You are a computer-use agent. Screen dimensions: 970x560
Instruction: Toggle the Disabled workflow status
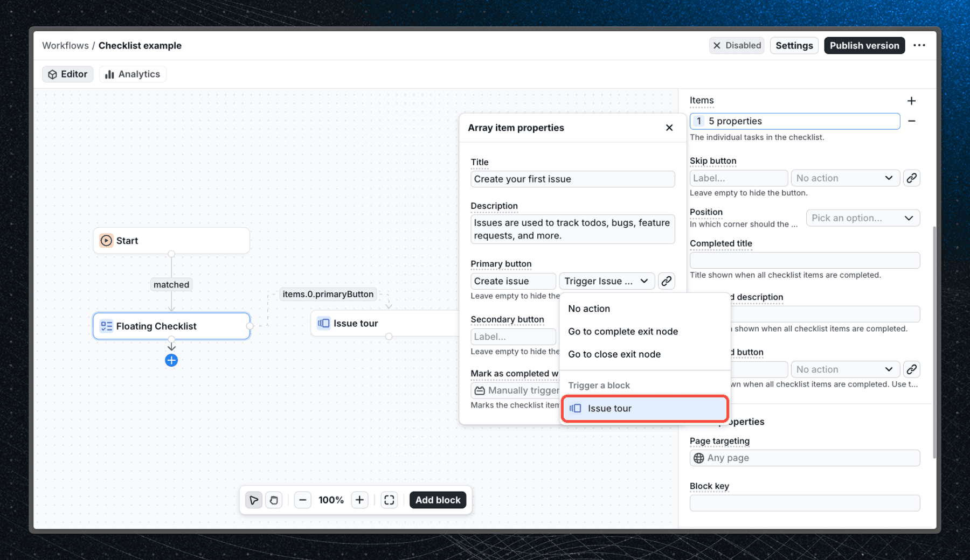point(737,46)
